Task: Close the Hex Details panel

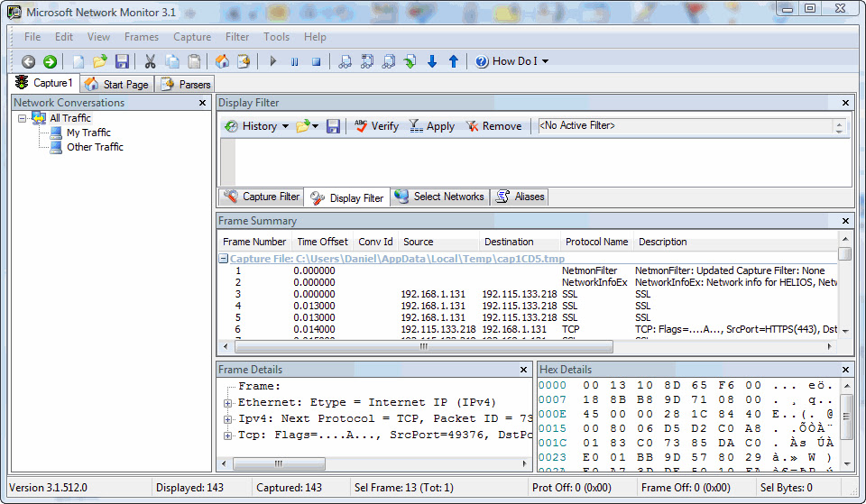Action: [x=845, y=370]
